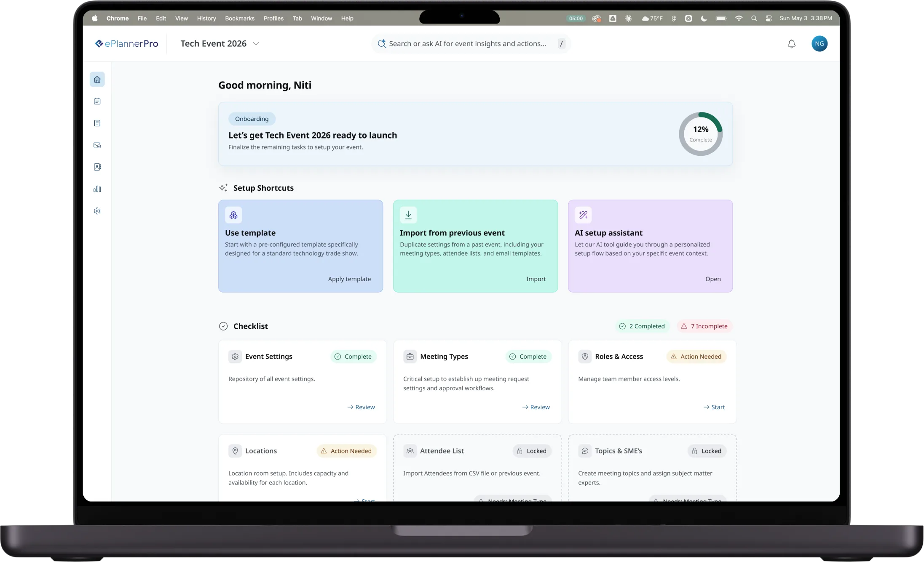The width and height of the screenshot is (924, 562).
Task: Open the analytics bar chart sidebar icon
Action: pyautogui.click(x=97, y=189)
